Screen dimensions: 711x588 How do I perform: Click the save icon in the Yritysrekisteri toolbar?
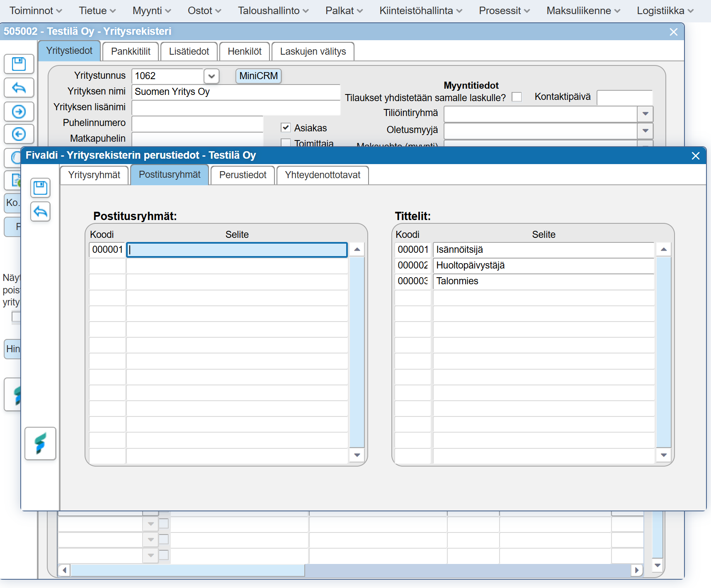(19, 64)
